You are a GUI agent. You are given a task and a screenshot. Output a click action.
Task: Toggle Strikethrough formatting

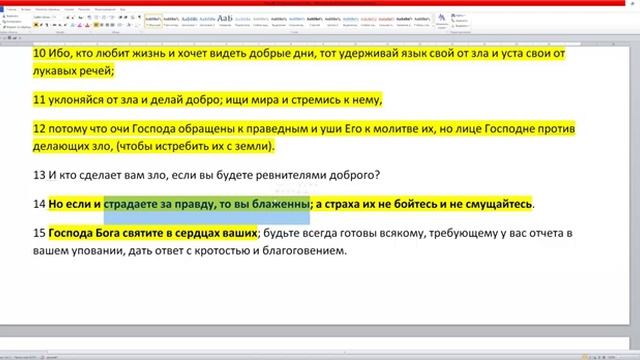[55, 25]
